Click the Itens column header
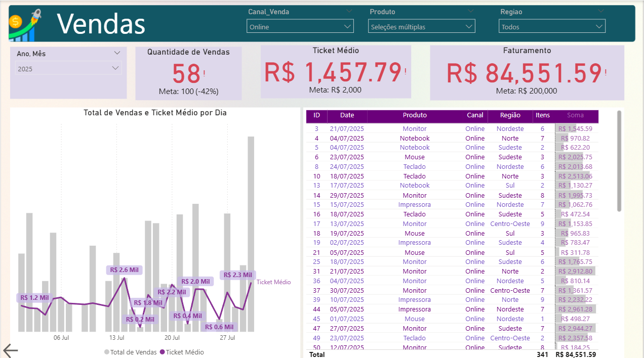The width and height of the screenshot is (644, 358). coord(542,115)
